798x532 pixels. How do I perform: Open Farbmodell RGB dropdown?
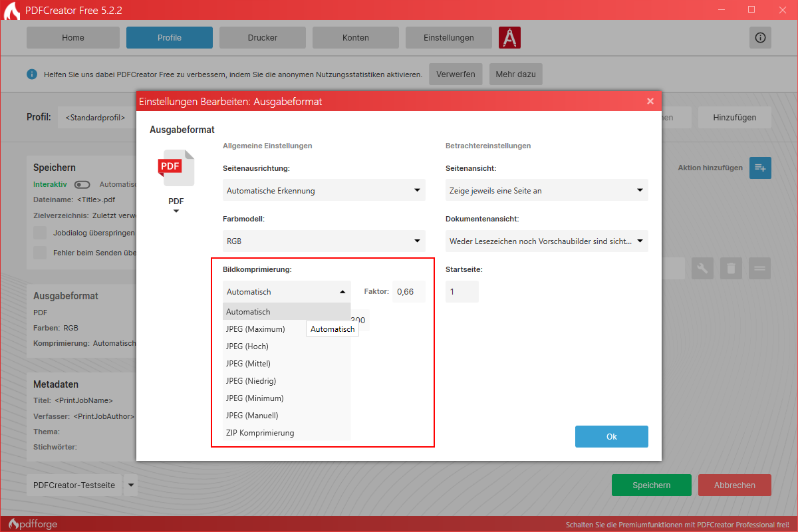tap(324, 241)
